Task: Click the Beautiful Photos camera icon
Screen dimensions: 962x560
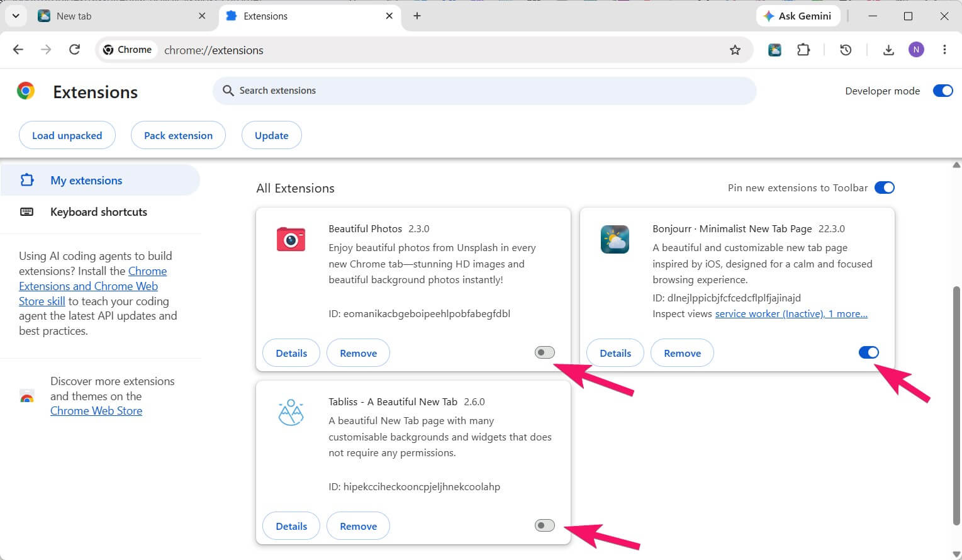Action: tap(291, 240)
